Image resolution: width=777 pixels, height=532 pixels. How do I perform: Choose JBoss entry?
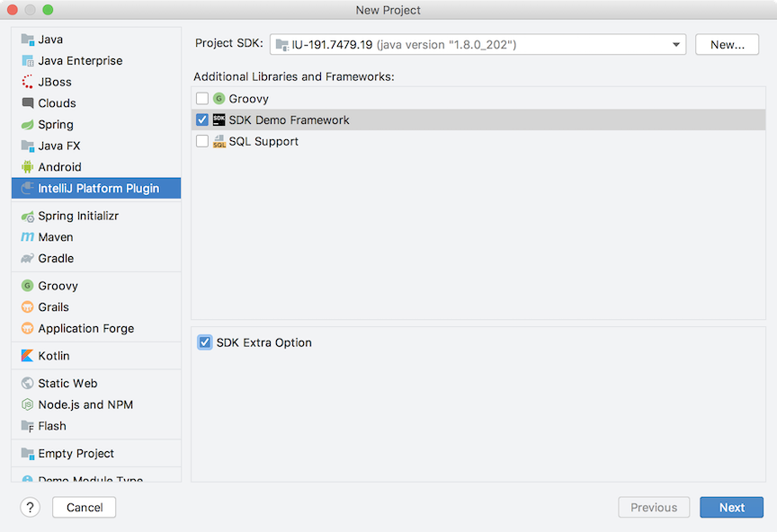(96, 82)
